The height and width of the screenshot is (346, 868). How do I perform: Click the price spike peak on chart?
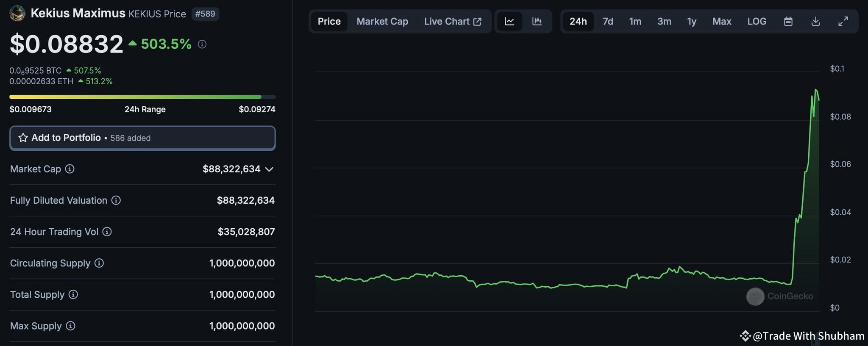click(x=815, y=90)
